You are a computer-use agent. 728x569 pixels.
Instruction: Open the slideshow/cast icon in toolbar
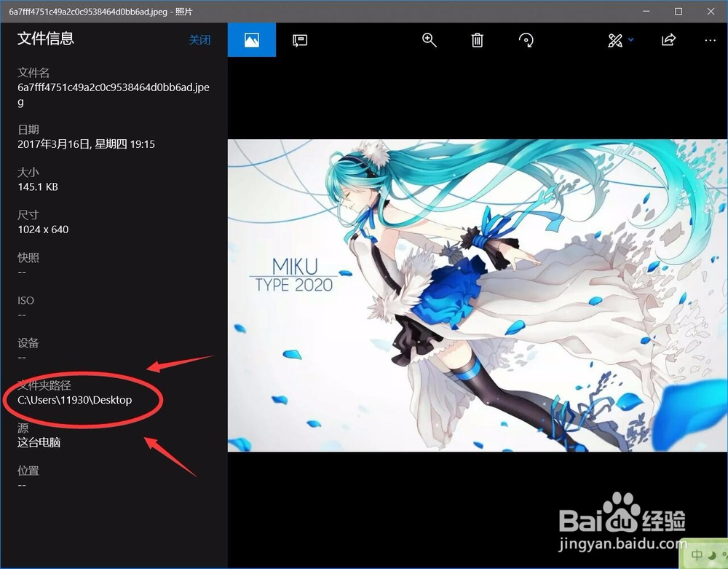[300, 40]
